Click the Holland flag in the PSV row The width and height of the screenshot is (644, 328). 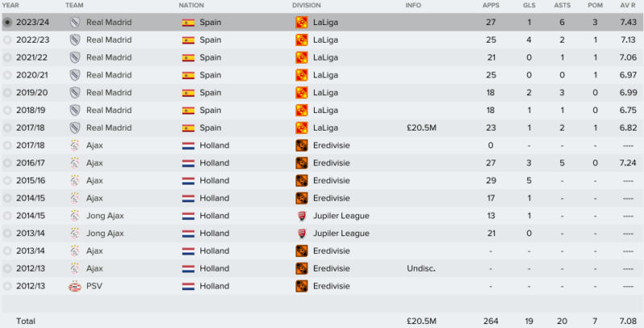click(x=188, y=286)
